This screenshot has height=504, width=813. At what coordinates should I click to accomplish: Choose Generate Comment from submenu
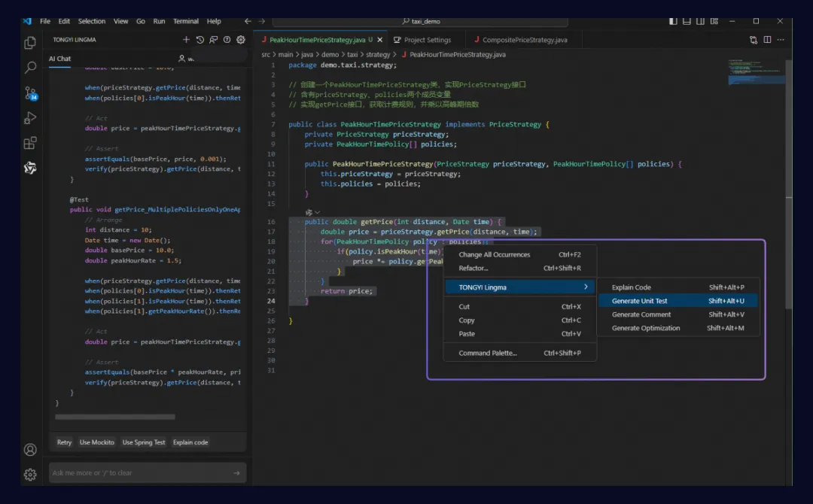(677, 314)
